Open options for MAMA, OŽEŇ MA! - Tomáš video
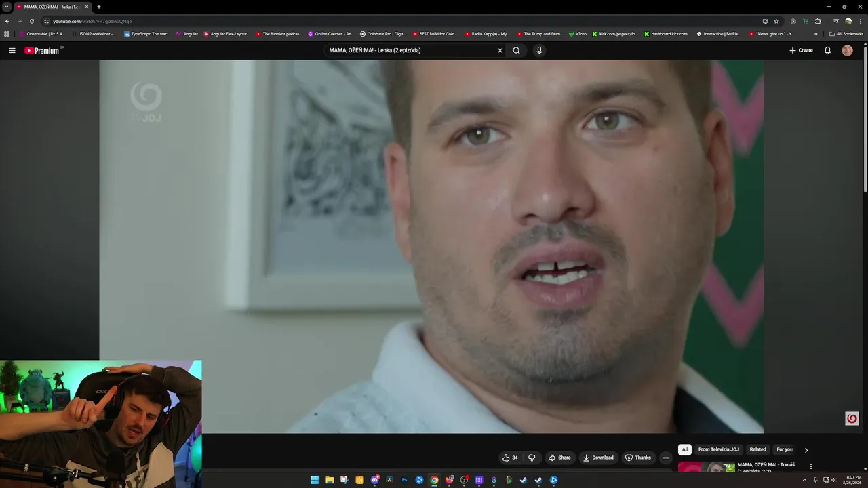Image resolution: width=868 pixels, height=488 pixels. (x=810, y=466)
